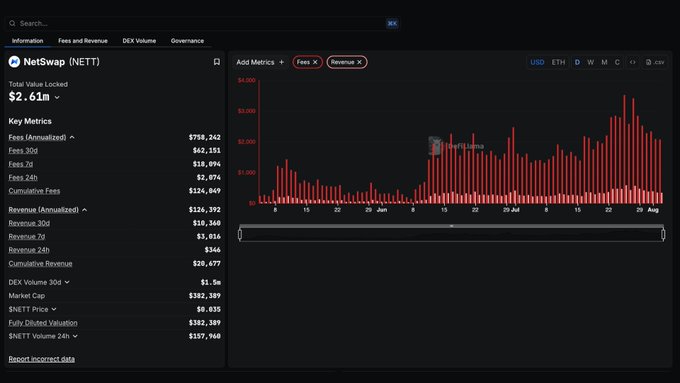Screen dimensions: 680x383
Task: Select cumulative C chart grouping
Action: (x=617, y=62)
